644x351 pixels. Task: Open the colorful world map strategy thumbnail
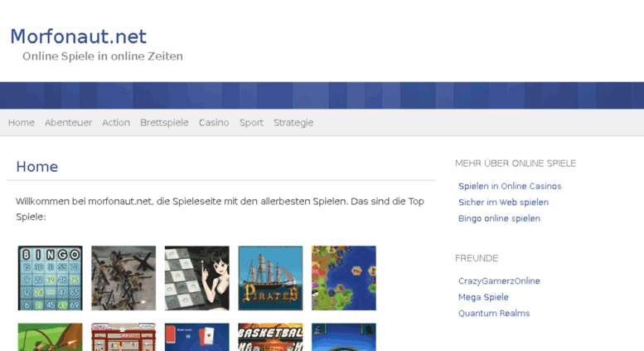coord(344,278)
